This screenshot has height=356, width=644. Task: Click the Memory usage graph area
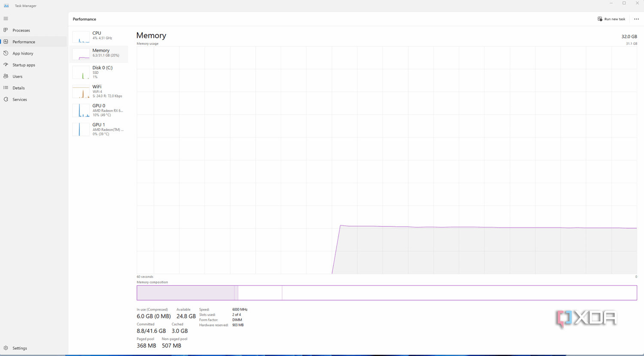coord(387,160)
